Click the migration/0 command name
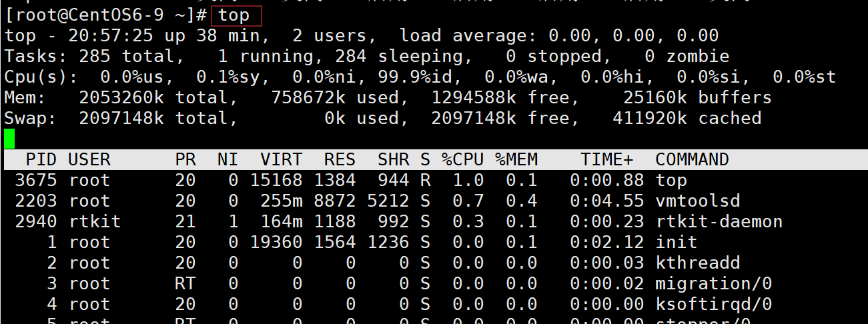This screenshot has height=324, width=868. [x=714, y=284]
